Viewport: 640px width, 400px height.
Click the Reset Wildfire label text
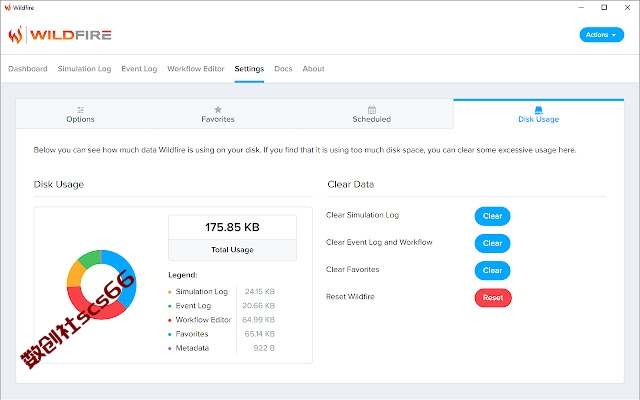[x=350, y=297]
